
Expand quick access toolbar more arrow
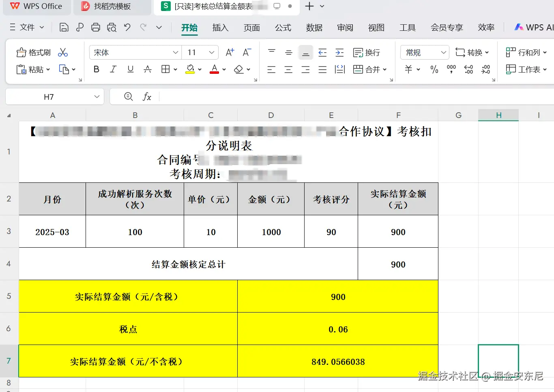click(159, 27)
